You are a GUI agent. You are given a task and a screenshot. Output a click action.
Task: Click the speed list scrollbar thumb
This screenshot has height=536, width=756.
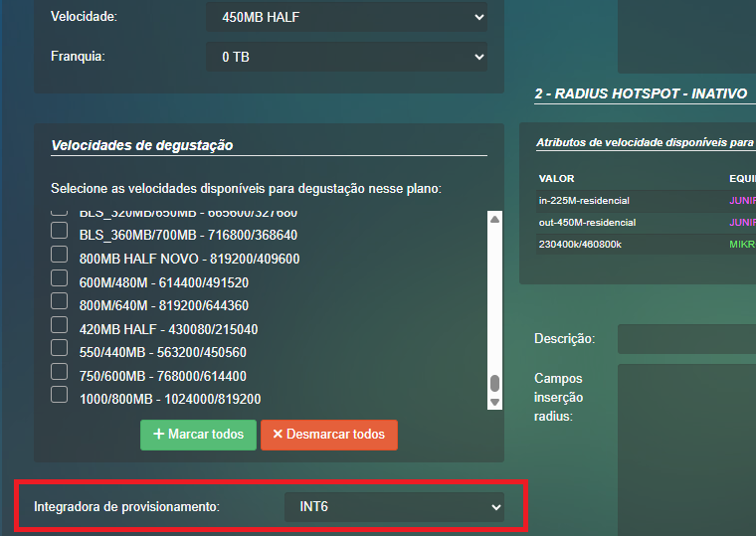tap(494, 384)
